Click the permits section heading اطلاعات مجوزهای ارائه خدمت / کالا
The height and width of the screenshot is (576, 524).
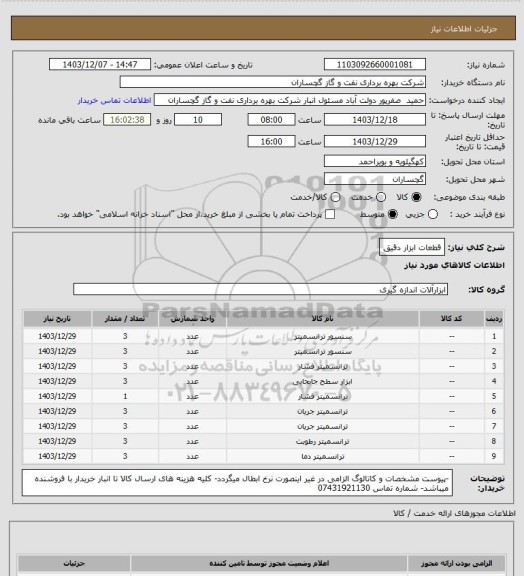[x=454, y=513]
